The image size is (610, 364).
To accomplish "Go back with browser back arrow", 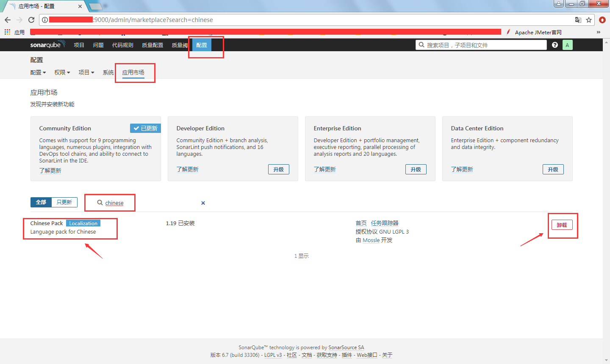I will pos(8,20).
